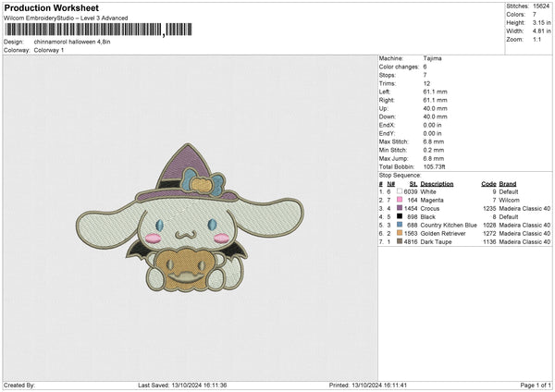
Task: Click the Black thread swatch
Action: tap(401, 216)
